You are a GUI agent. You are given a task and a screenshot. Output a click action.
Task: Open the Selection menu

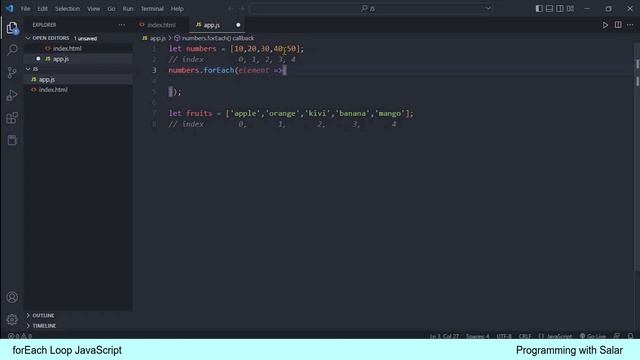coord(67,9)
